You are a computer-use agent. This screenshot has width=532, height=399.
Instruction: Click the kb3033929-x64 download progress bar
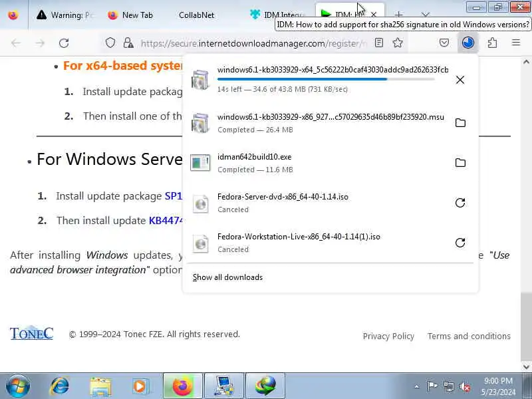click(x=326, y=79)
